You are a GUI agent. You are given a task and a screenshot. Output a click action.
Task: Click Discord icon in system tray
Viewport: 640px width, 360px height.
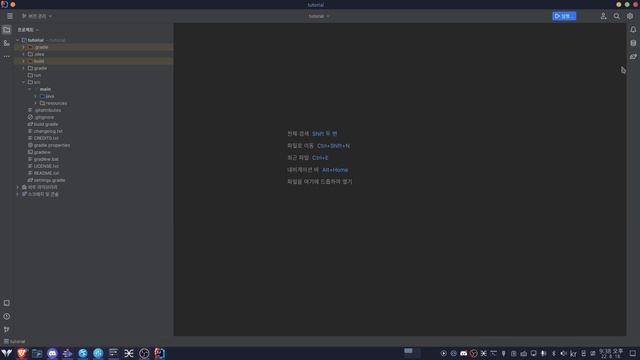click(464, 353)
